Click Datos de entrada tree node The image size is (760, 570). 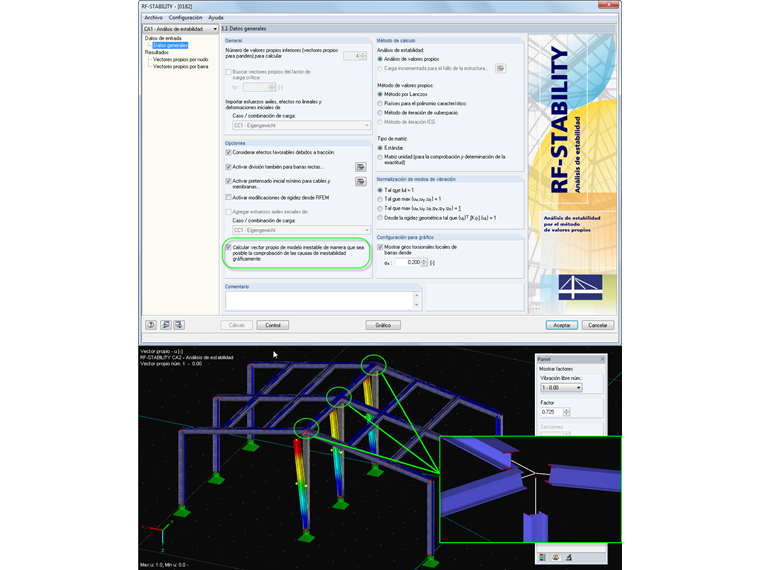tap(163, 38)
